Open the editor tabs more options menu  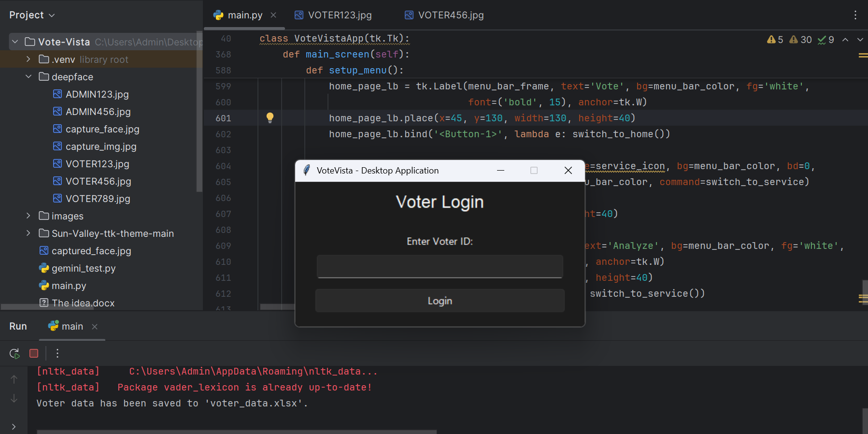coord(855,15)
